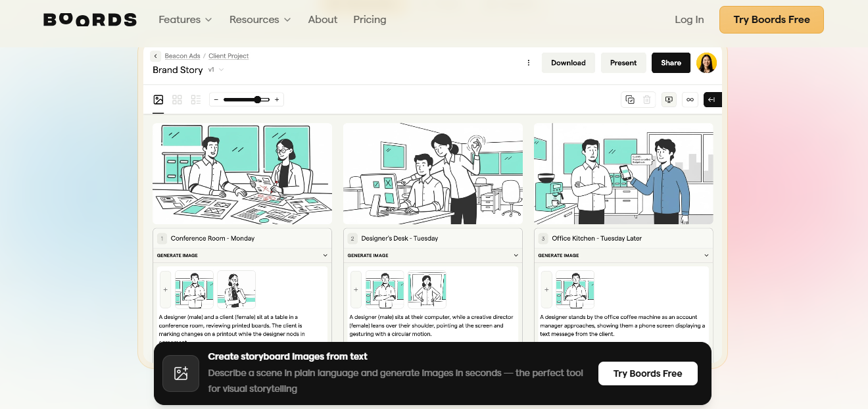Collapse Generate Image section for Conference Room
The image size is (868, 409).
pyautogui.click(x=325, y=255)
